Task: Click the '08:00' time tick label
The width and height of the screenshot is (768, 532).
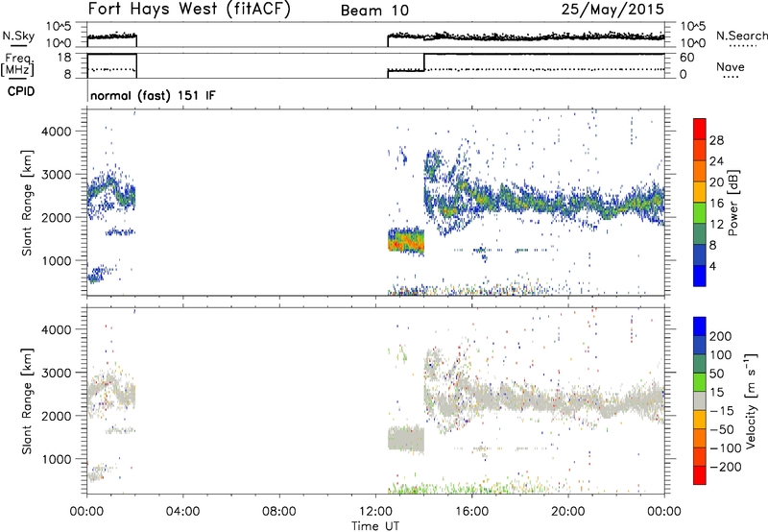Action: pos(279,512)
